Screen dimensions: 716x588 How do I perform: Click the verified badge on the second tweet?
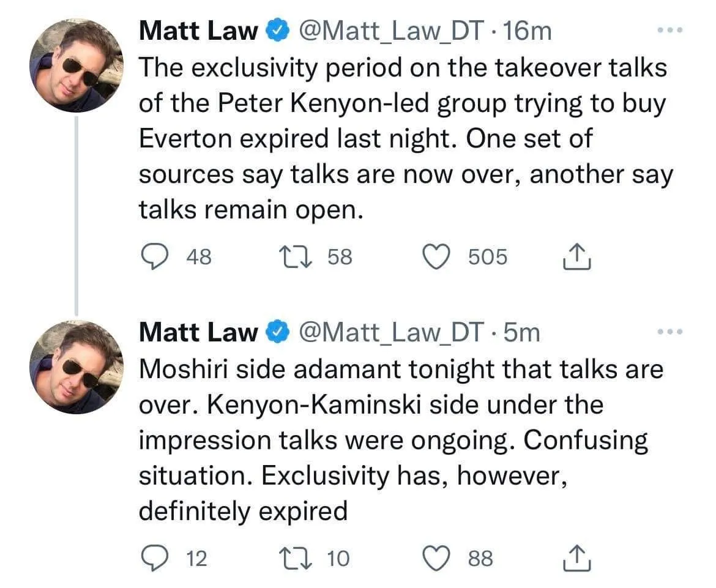point(277,333)
